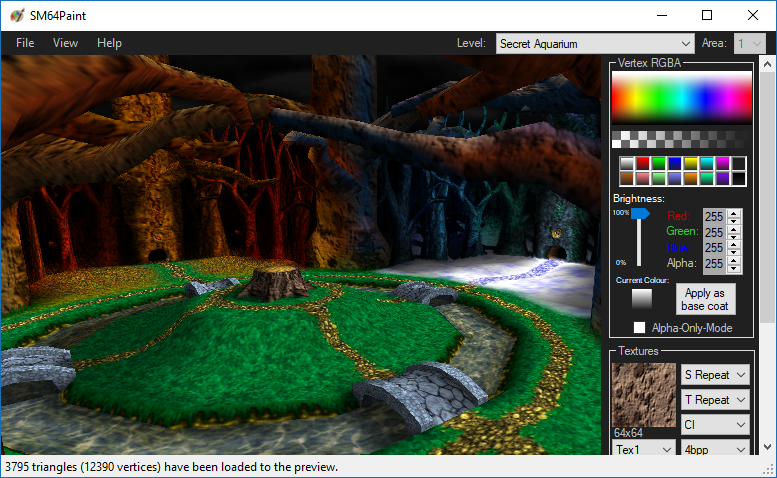Enable Alpha-Only-Mode checkbox
Image resolution: width=777 pixels, height=478 pixels.
pyautogui.click(x=639, y=327)
